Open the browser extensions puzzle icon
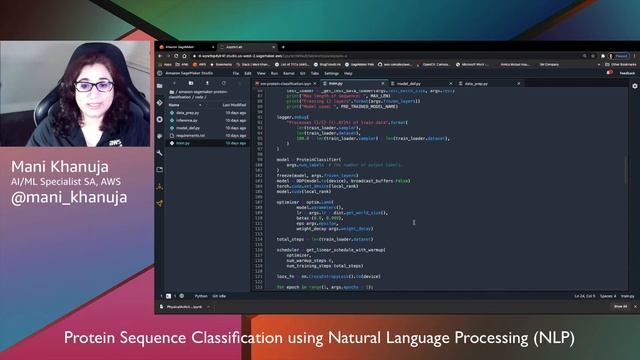The height and width of the screenshot is (360, 640). [x=603, y=56]
